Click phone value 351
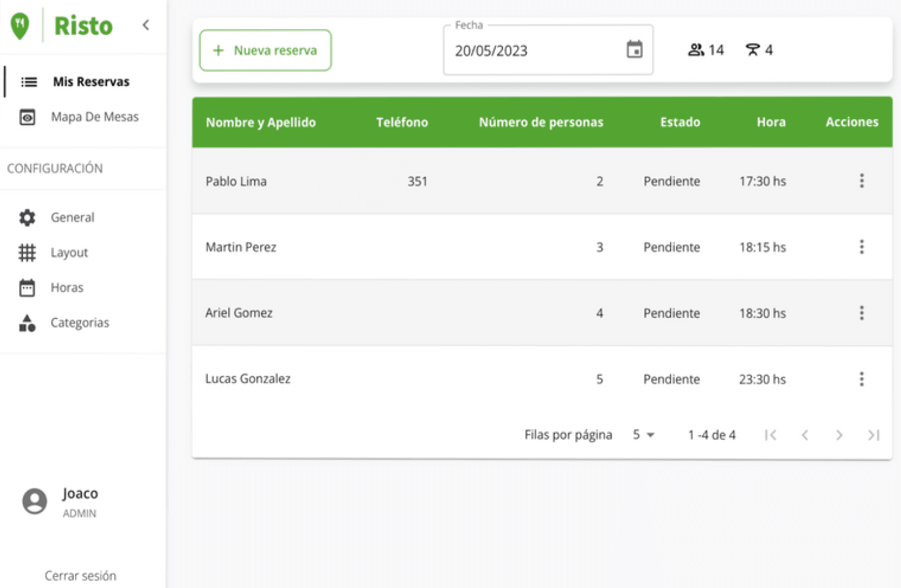This screenshot has height=588, width=901. tap(417, 181)
